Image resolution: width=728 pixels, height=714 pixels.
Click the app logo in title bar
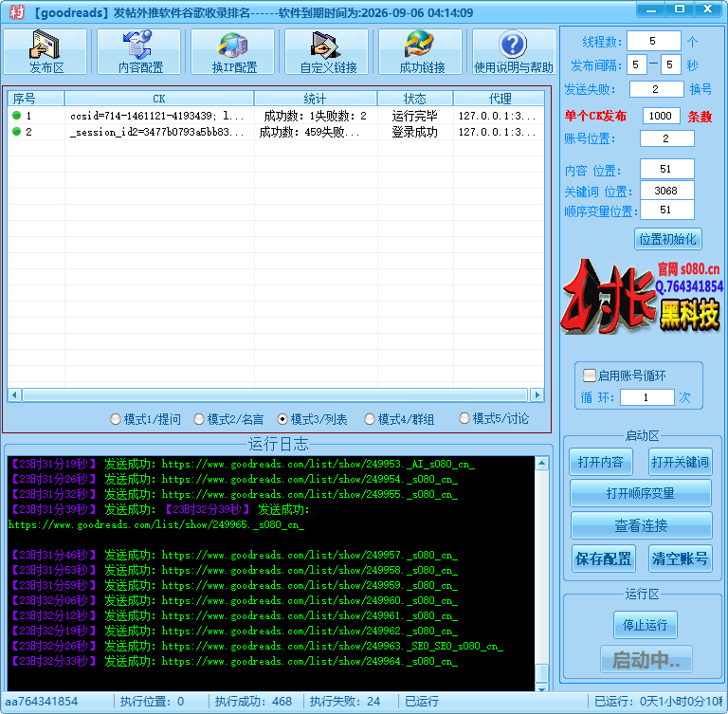tap(17, 11)
